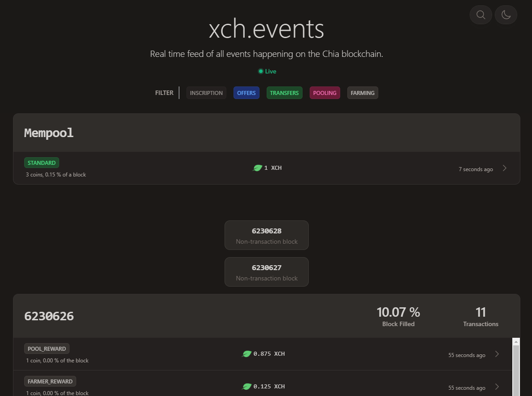The image size is (532, 396).
Task: Open non-transaction block 6230628
Action: click(x=267, y=235)
